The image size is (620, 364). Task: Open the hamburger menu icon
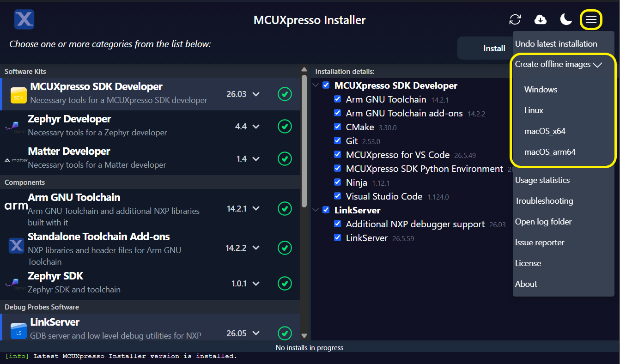click(591, 19)
